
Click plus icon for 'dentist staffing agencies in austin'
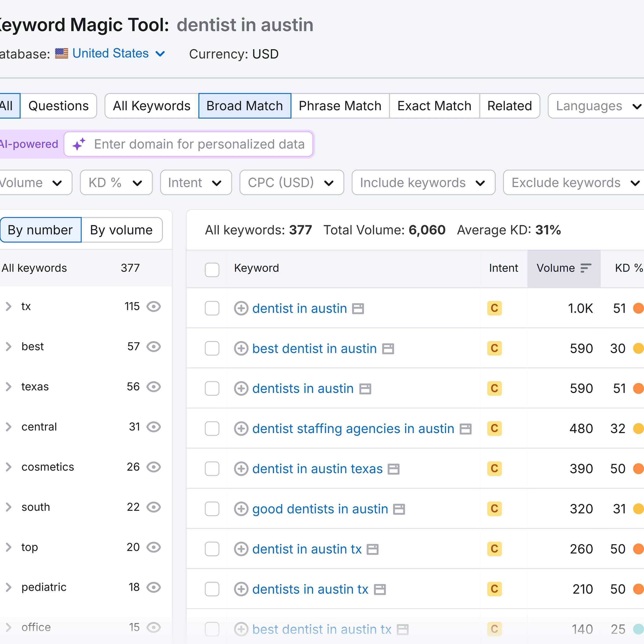tap(241, 429)
